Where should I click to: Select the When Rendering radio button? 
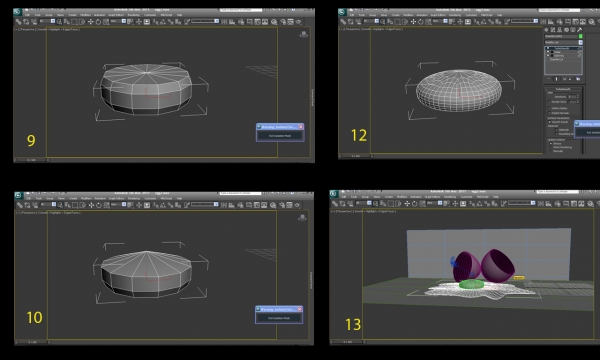(551, 147)
